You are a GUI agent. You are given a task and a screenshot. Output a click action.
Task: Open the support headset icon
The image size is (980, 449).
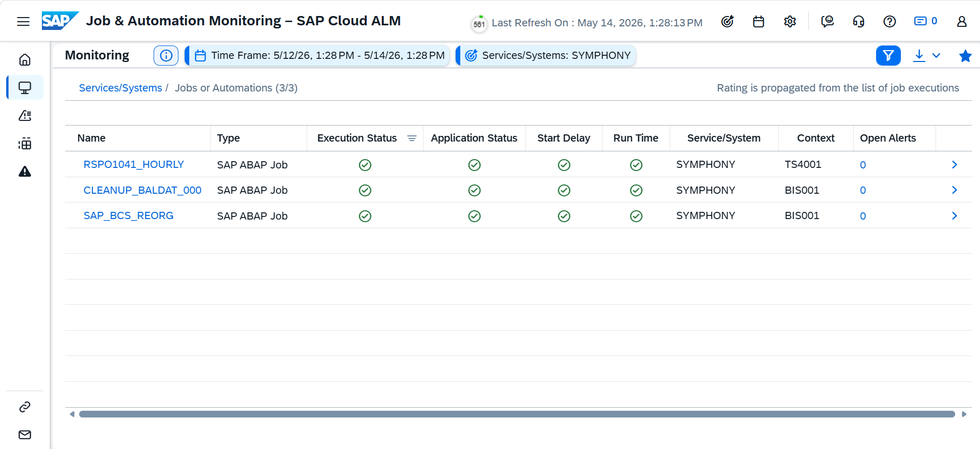pos(858,21)
